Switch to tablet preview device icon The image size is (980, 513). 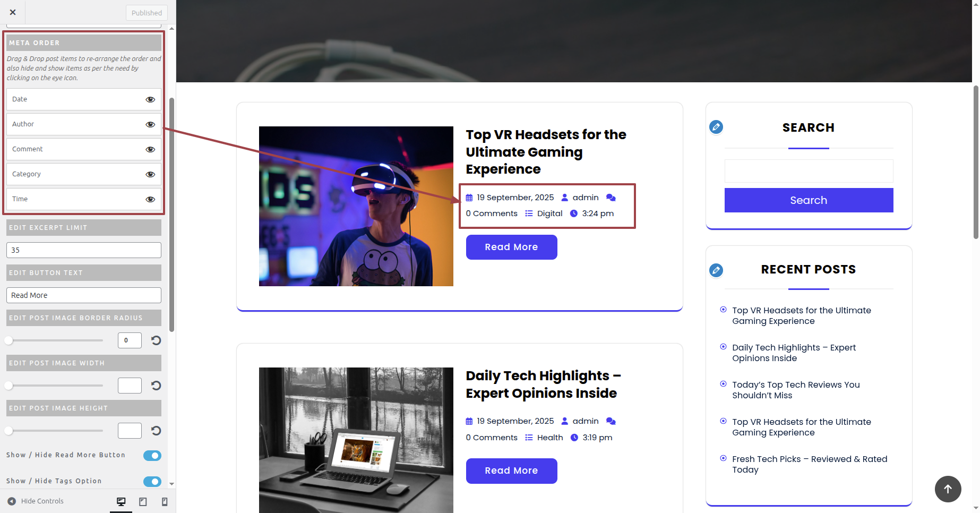click(x=143, y=502)
